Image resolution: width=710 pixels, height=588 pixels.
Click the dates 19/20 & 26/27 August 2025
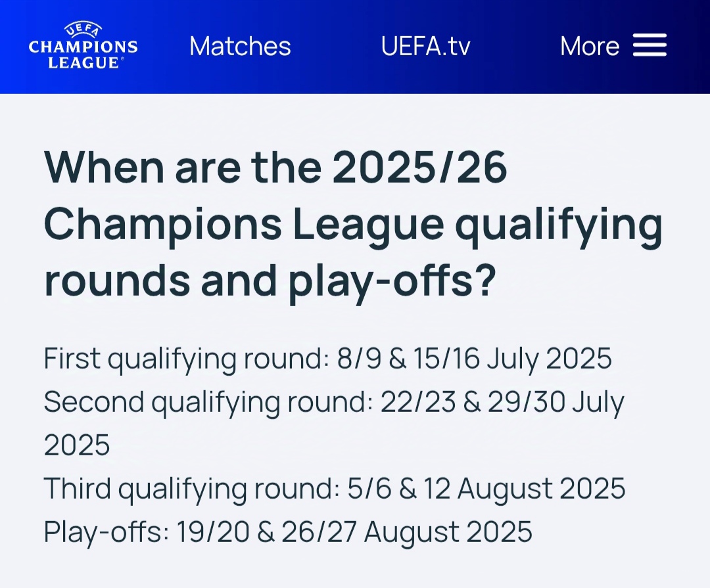pos(354,532)
